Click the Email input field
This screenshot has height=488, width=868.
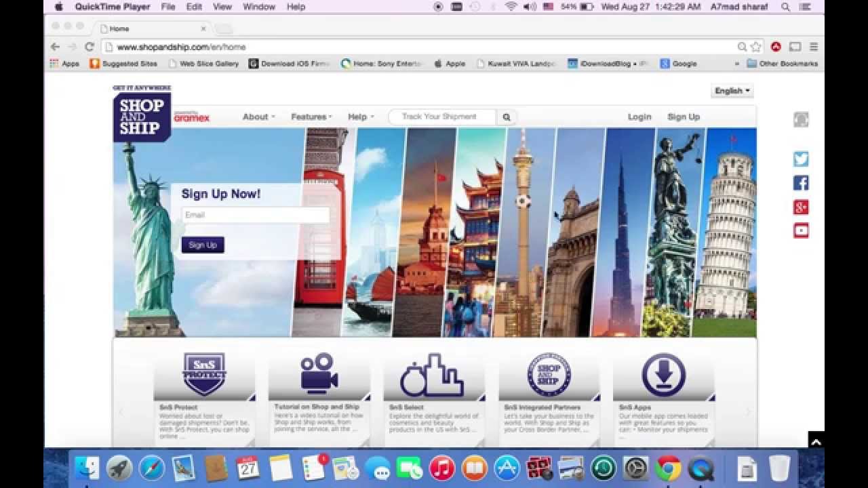pos(256,215)
